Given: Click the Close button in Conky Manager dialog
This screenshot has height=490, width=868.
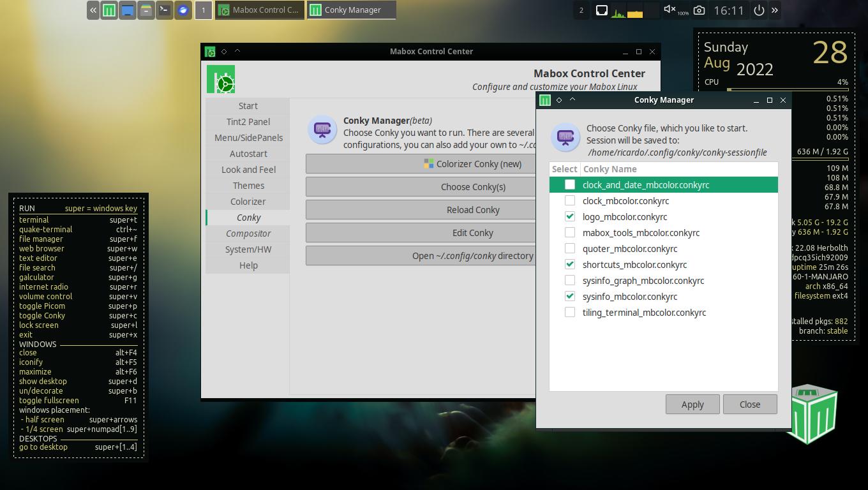Looking at the screenshot, I should [750, 405].
